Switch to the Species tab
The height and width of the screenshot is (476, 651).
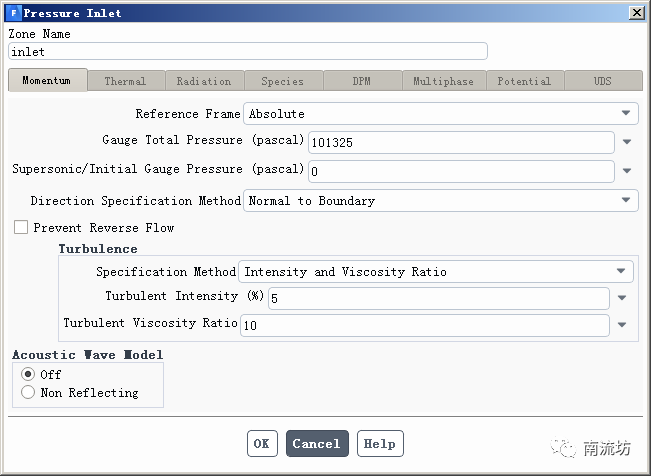click(283, 81)
